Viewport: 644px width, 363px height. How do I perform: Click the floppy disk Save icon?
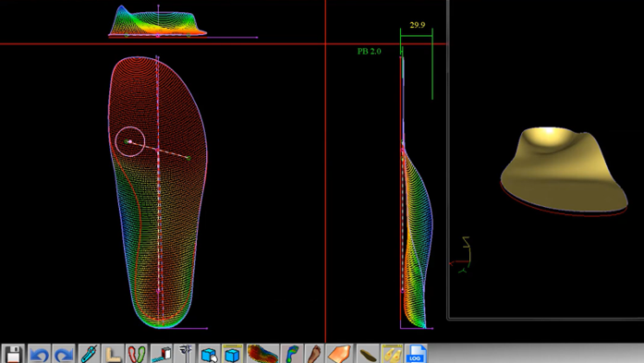pos(13,354)
